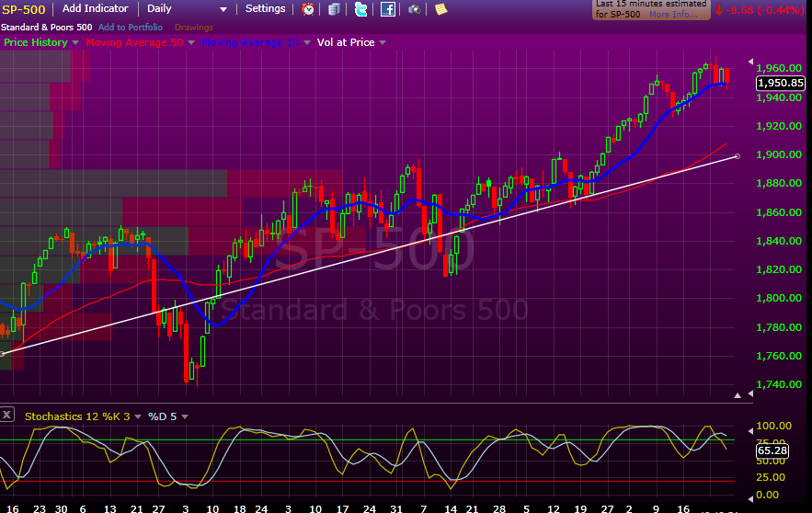This screenshot has height=513, width=812.
Task: Share chart via the Facebook icon
Action: 388,9
